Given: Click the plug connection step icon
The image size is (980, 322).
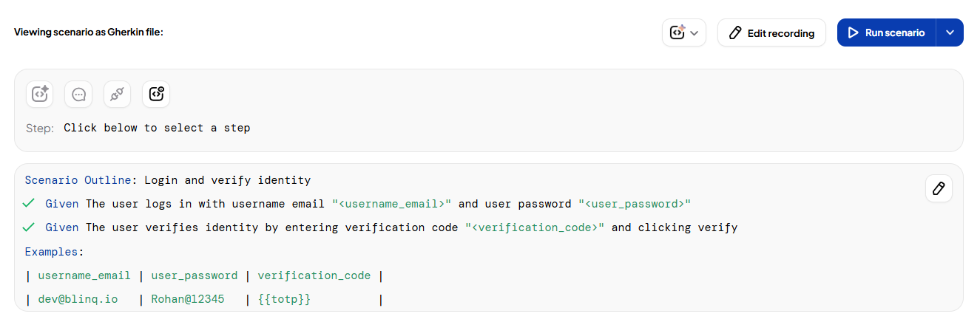Looking at the screenshot, I should [x=117, y=95].
